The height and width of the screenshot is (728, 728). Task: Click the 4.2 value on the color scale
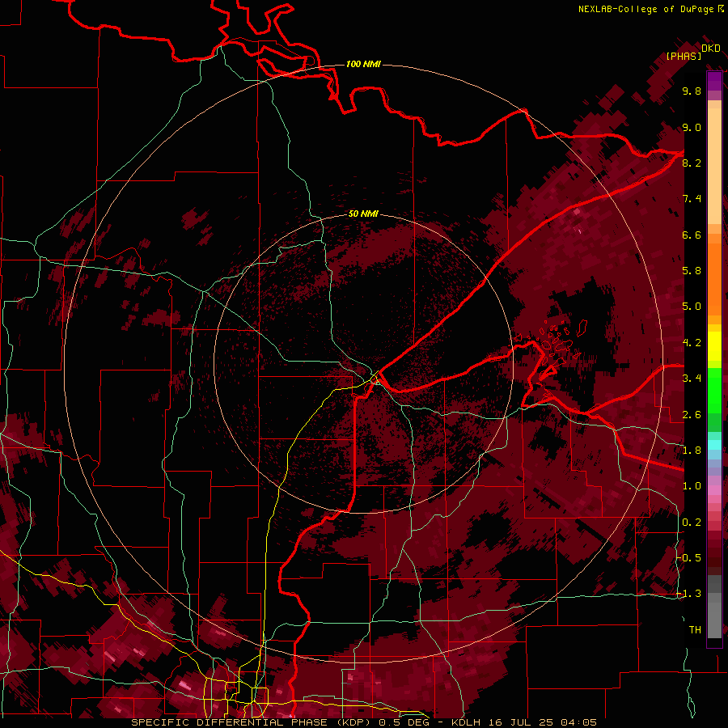pyautogui.click(x=692, y=343)
